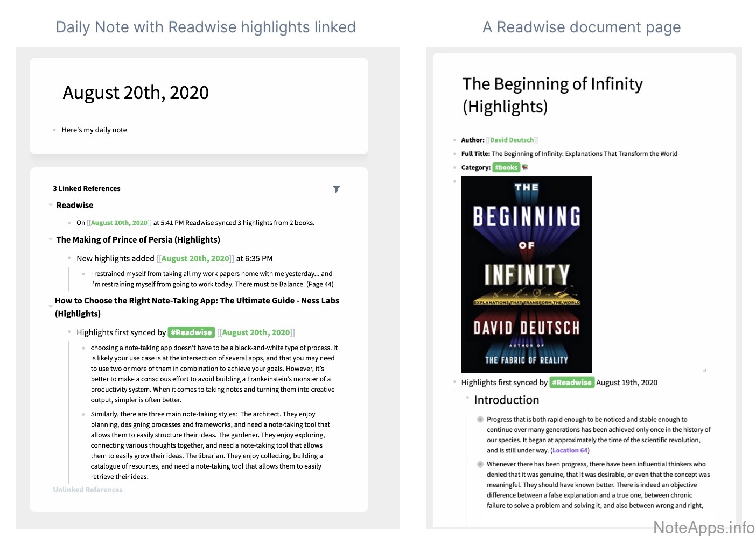Open the purple Location 64 link
Screen dimensions: 756x538
pos(570,450)
